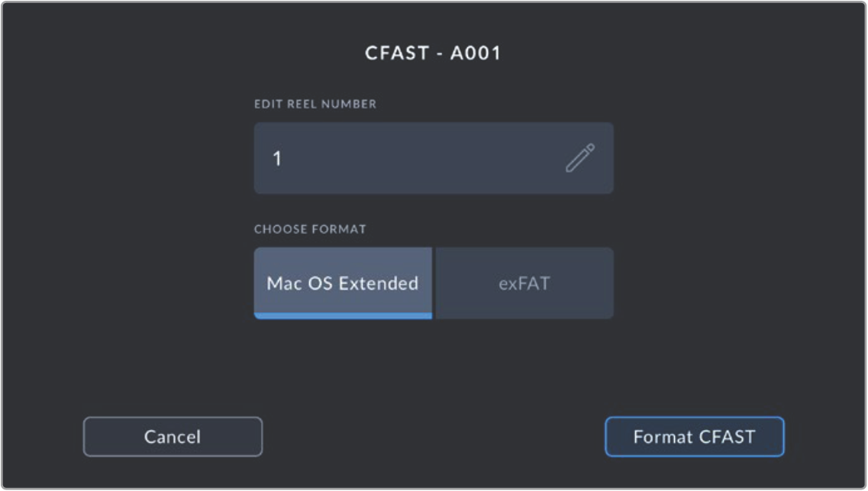Click the reel number value 1

[277, 159]
